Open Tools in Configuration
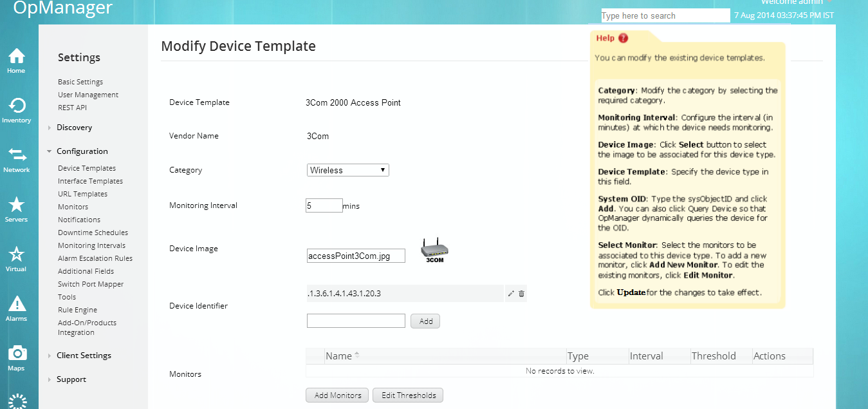 (x=67, y=297)
